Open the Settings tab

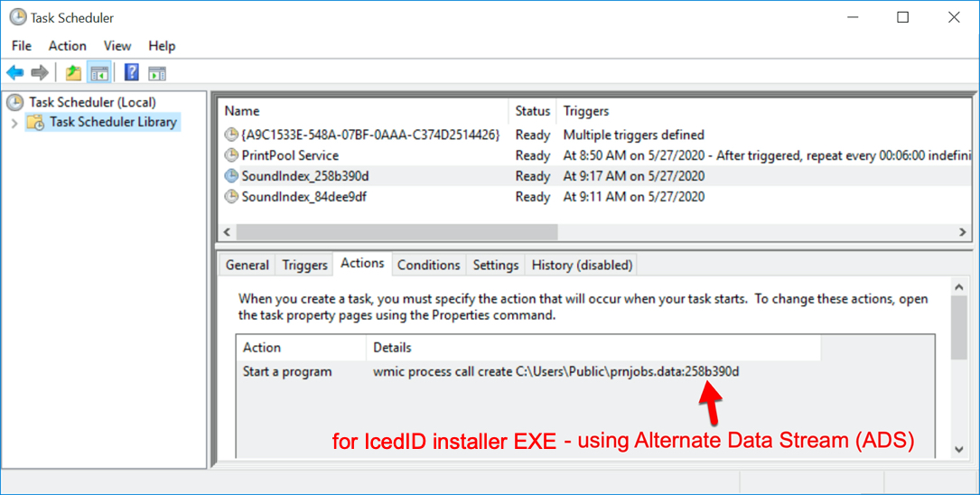496,265
